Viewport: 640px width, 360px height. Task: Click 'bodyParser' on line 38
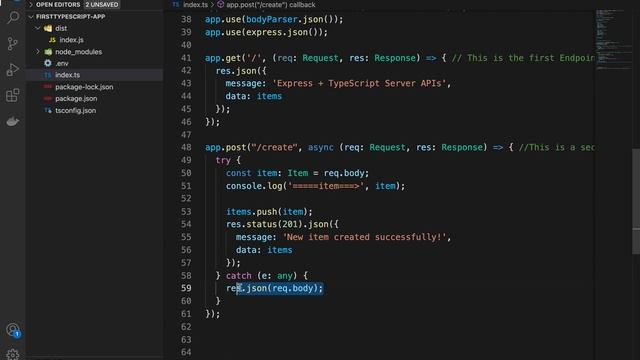pyautogui.click(x=271, y=19)
